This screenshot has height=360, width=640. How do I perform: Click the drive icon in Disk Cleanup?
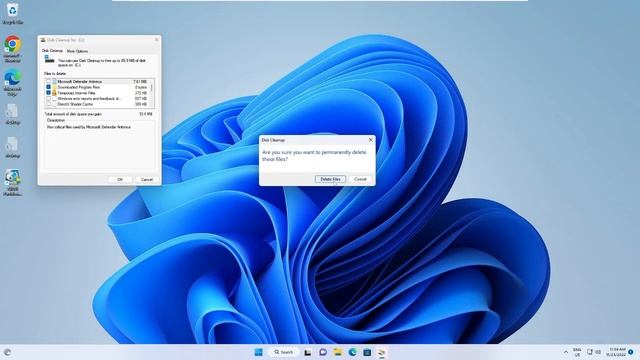(x=49, y=60)
